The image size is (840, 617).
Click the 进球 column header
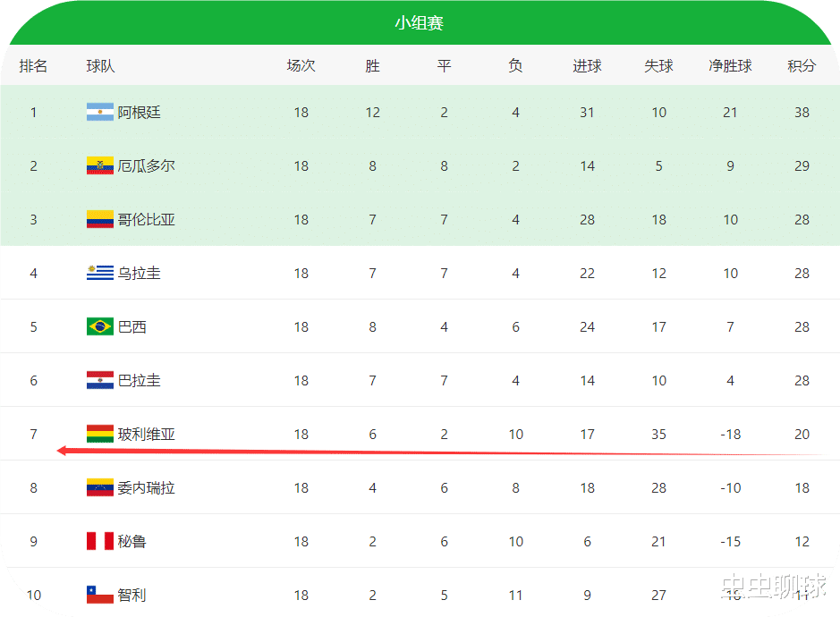(x=587, y=66)
